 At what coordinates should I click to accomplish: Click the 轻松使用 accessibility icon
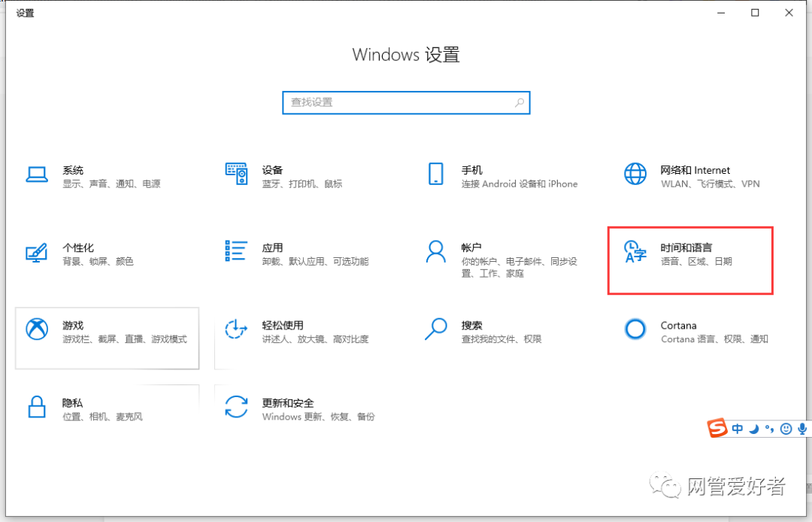coord(236,329)
